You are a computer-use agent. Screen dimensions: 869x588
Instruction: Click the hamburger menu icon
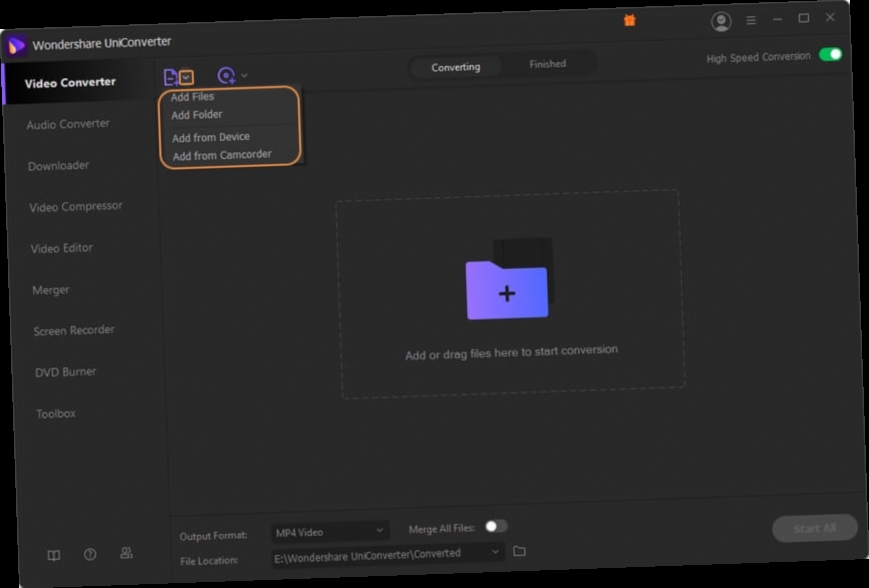point(749,19)
